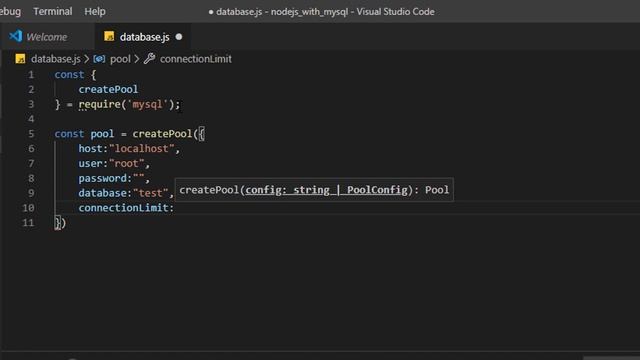Click line number 11 in the gutter
This screenshot has height=360, width=640.
tap(28, 223)
